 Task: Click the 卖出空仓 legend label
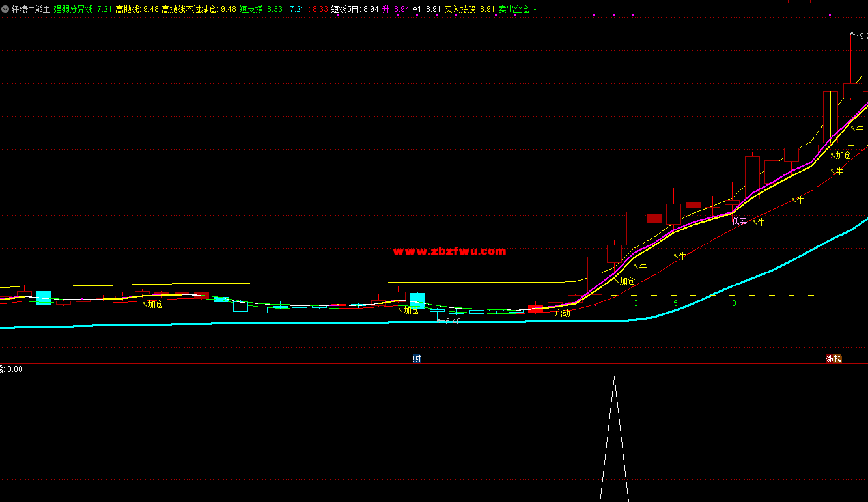point(514,10)
